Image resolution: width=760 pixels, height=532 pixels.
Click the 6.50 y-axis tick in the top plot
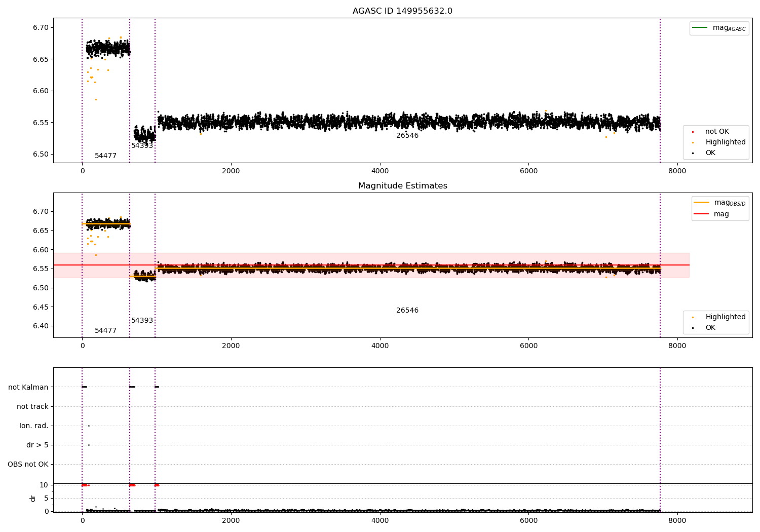pos(41,154)
